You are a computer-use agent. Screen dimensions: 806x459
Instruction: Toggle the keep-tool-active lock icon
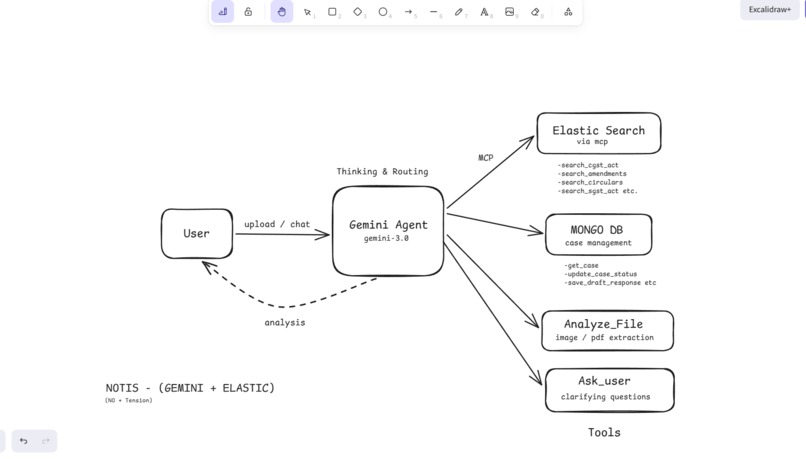pos(248,11)
